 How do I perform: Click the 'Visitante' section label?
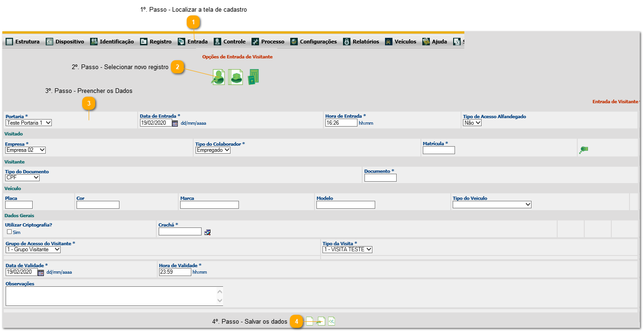pos(14,162)
